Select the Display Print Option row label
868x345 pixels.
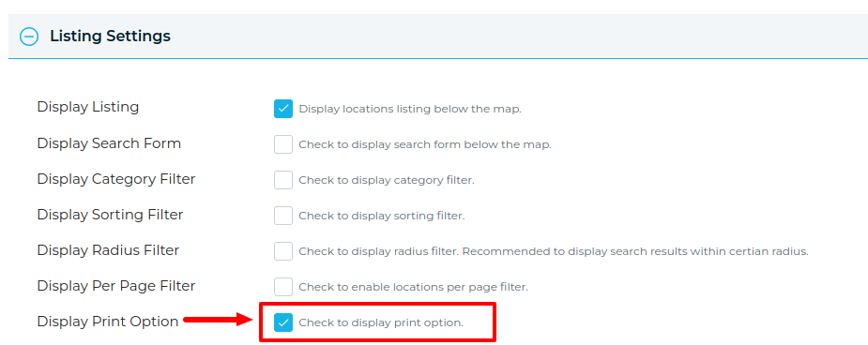(x=108, y=322)
